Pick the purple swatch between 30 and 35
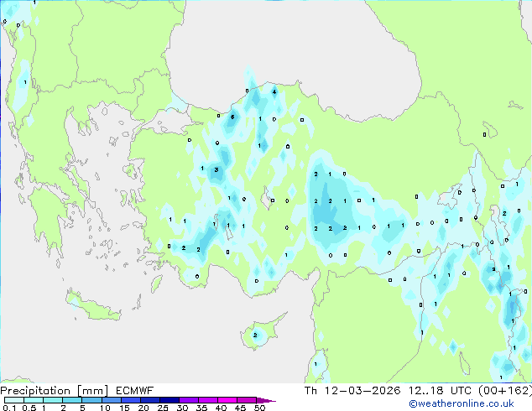The width and height of the screenshot is (532, 411). tap(189, 400)
